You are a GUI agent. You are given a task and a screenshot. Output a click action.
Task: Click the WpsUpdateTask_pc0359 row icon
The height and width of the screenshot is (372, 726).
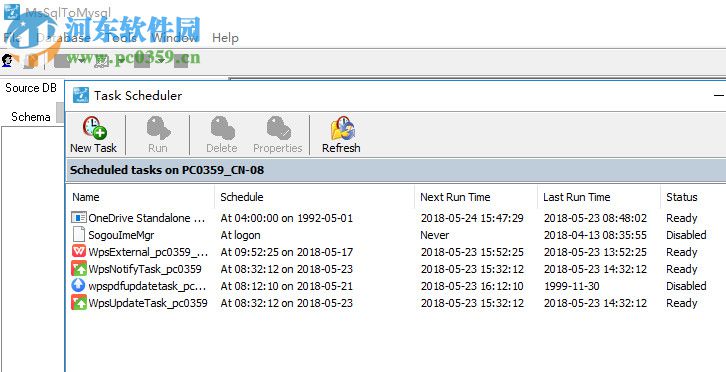coord(79,303)
